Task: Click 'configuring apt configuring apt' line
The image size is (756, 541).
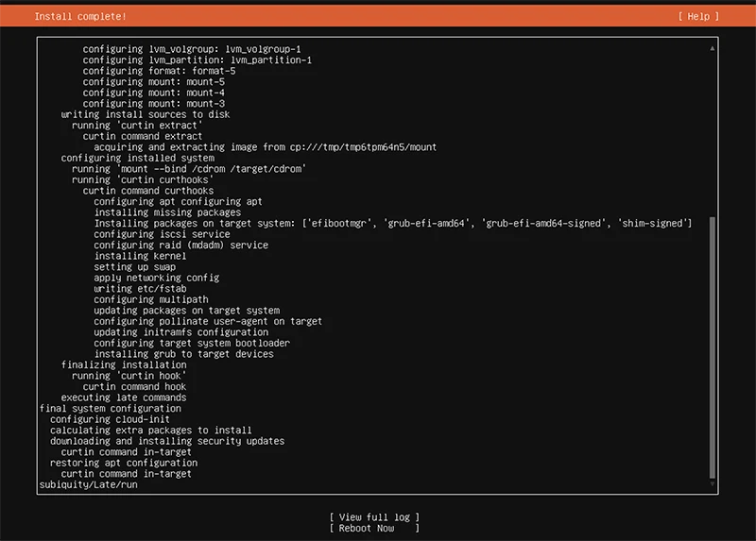Action: coord(178,201)
